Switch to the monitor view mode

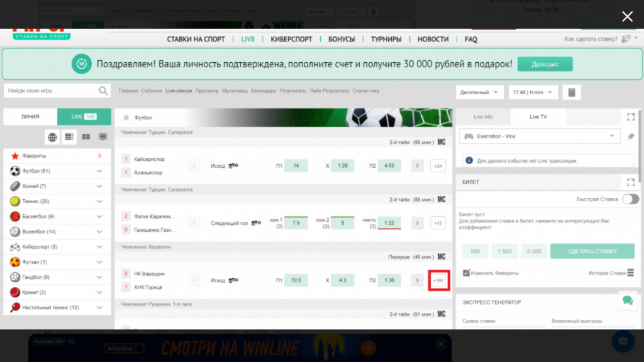coord(103,137)
